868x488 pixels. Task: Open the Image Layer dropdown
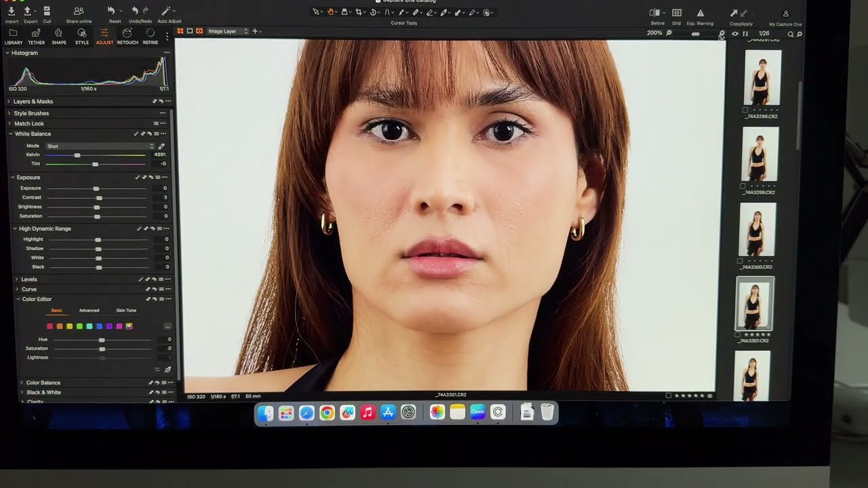pos(228,31)
